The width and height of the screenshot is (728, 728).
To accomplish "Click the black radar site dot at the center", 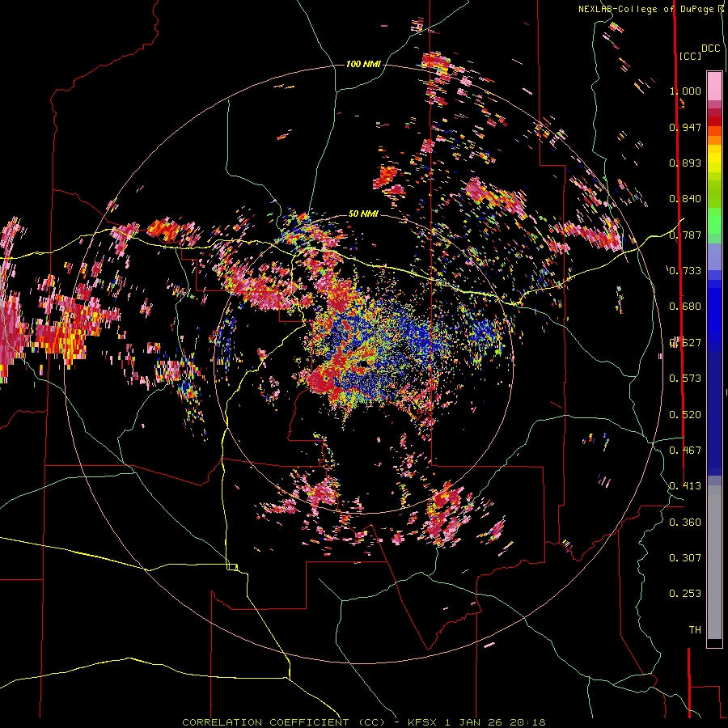I will (365, 362).
